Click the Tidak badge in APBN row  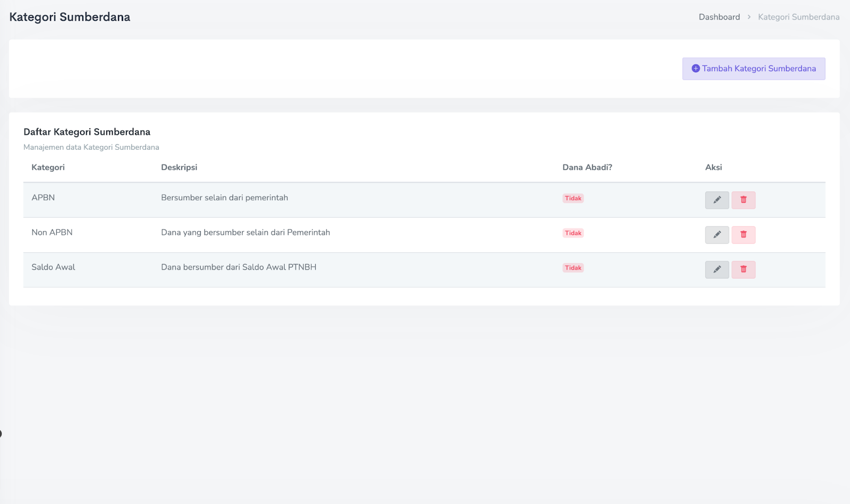(573, 199)
